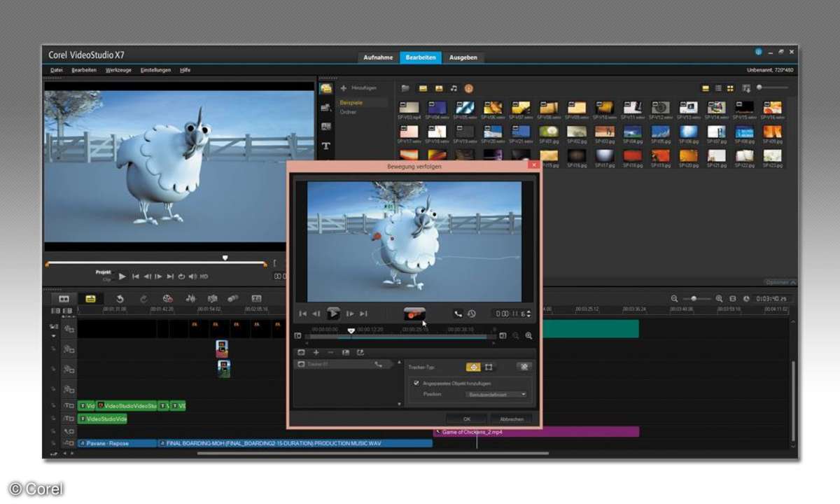This screenshot has width=840, height=504.
Task: Open the Einstellungen menu
Action: pos(155,70)
